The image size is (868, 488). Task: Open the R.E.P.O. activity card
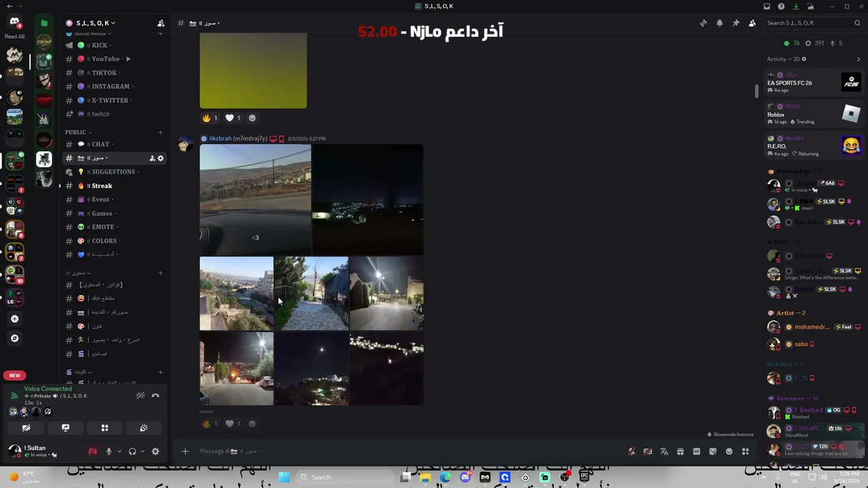(x=814, y=146)
